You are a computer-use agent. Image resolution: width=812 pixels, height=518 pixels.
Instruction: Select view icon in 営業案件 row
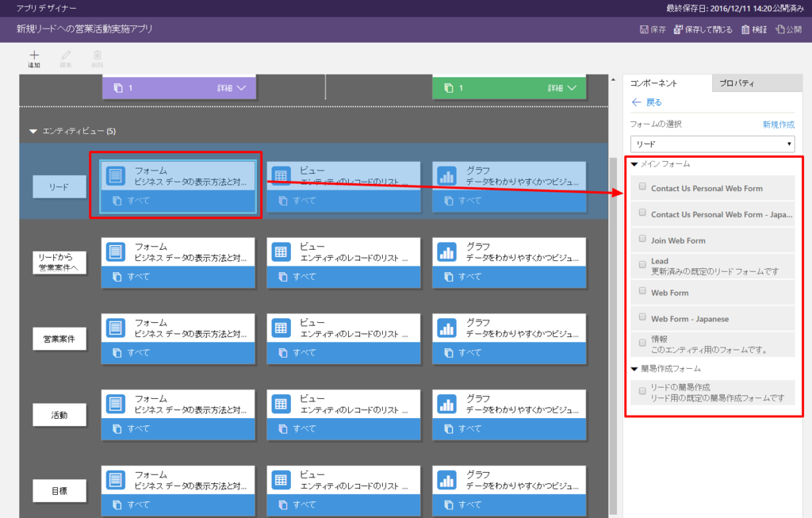[x=282, y=328]
